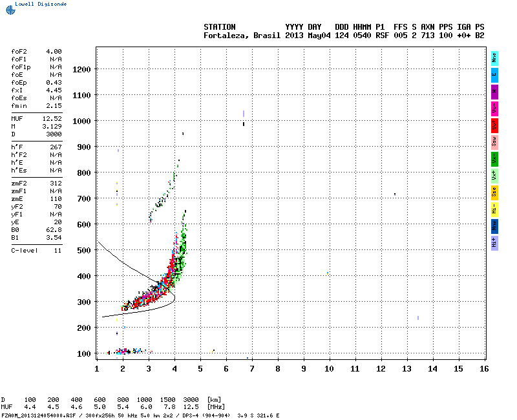Select the yellow Hi- legend swatch
This screenshot has width=517, height=420.
(494, 209)
